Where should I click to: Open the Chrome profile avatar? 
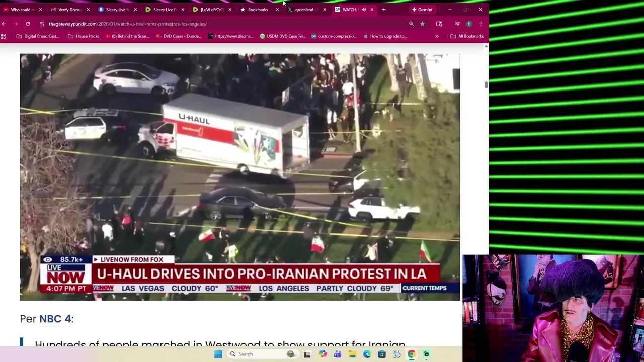(x=469, y=24)
